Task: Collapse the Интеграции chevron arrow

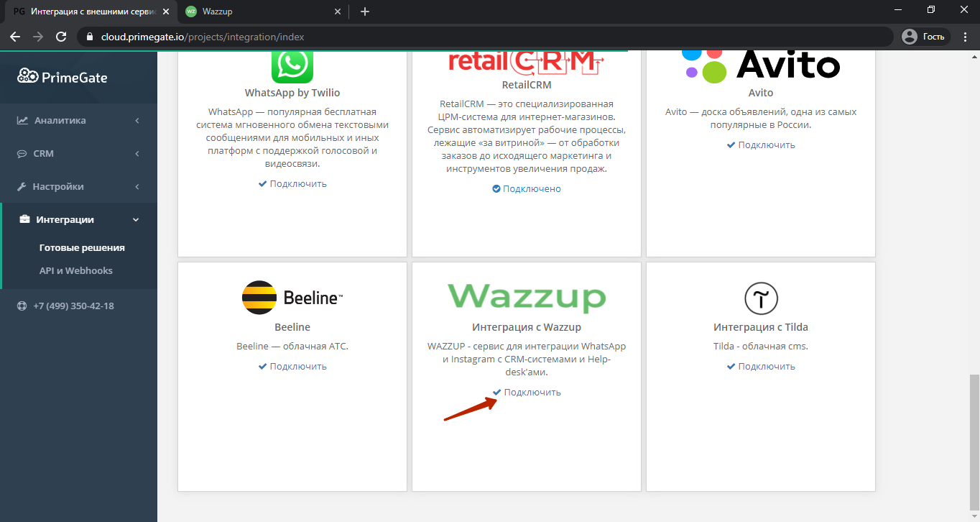Action: [x=137, y=220]
